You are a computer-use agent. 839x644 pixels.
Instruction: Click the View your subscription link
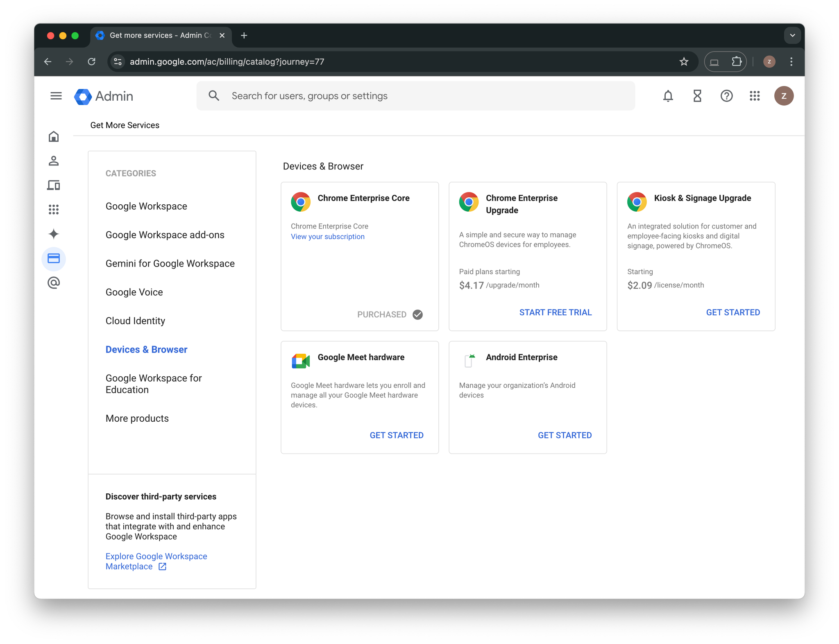[x=327, y=237]
